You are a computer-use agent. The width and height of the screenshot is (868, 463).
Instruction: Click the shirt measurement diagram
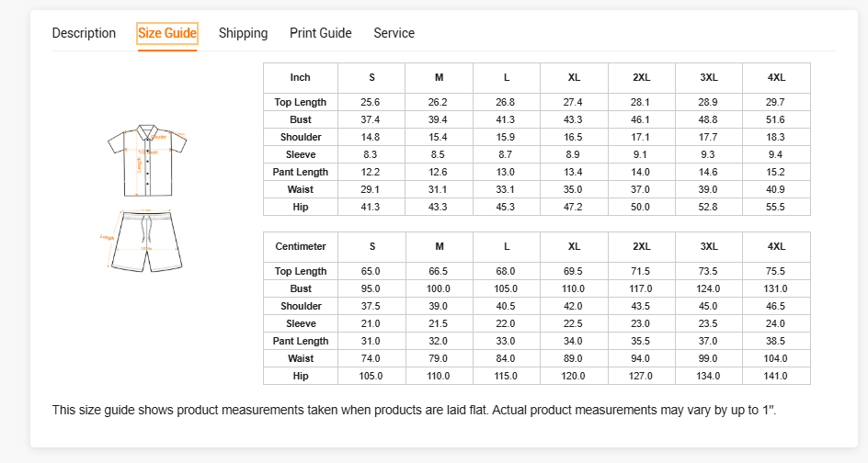146,160
